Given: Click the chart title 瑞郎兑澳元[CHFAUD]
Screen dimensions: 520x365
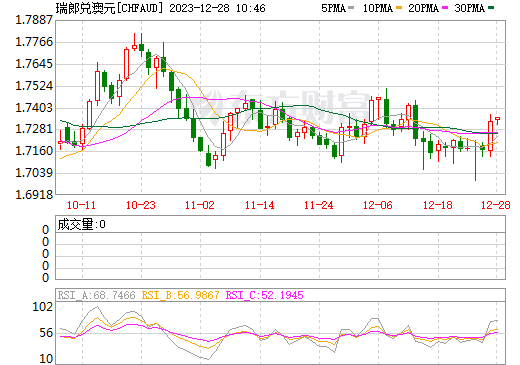Looking at the screenshot, I should coord(110,8).
